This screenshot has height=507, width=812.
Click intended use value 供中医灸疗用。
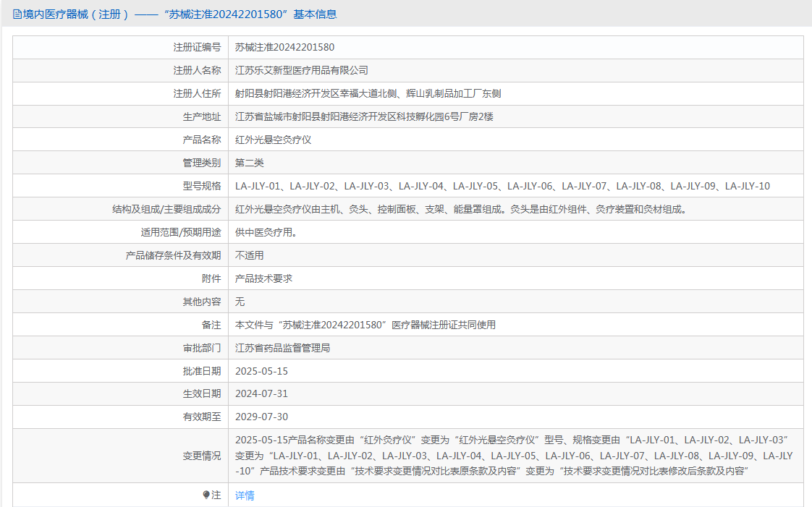(x=266, y=232)
